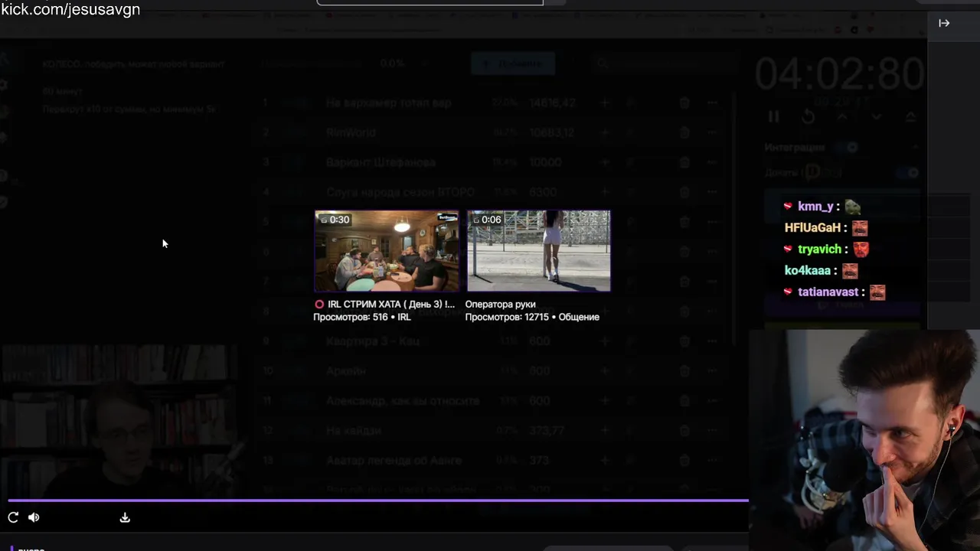Click the heart badge beside tryavich
980x551 pixels.
tap(788, 249)
